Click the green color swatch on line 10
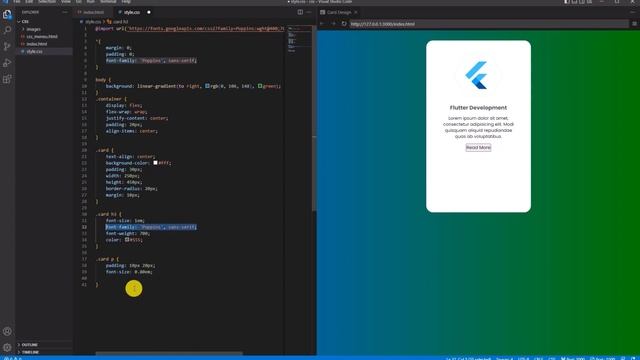This screenshot has width=640, height=360. tap(260, 86)
